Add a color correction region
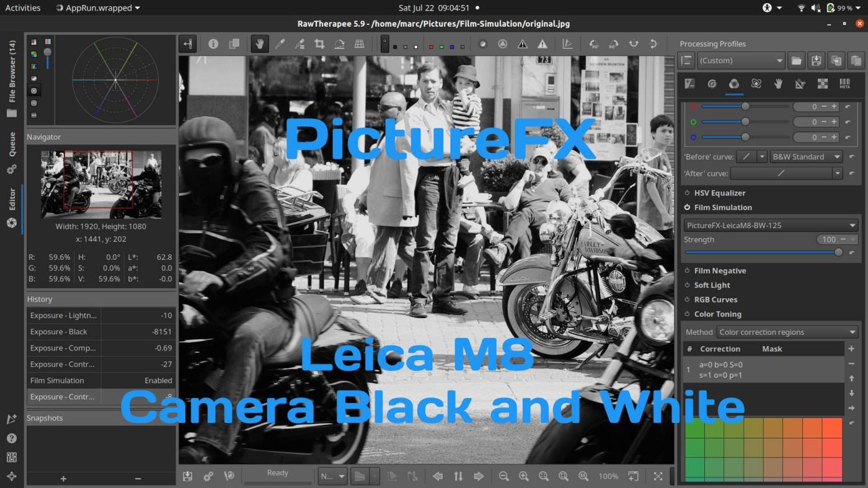This screenshot has width=868, height=488. coord(852,349)
